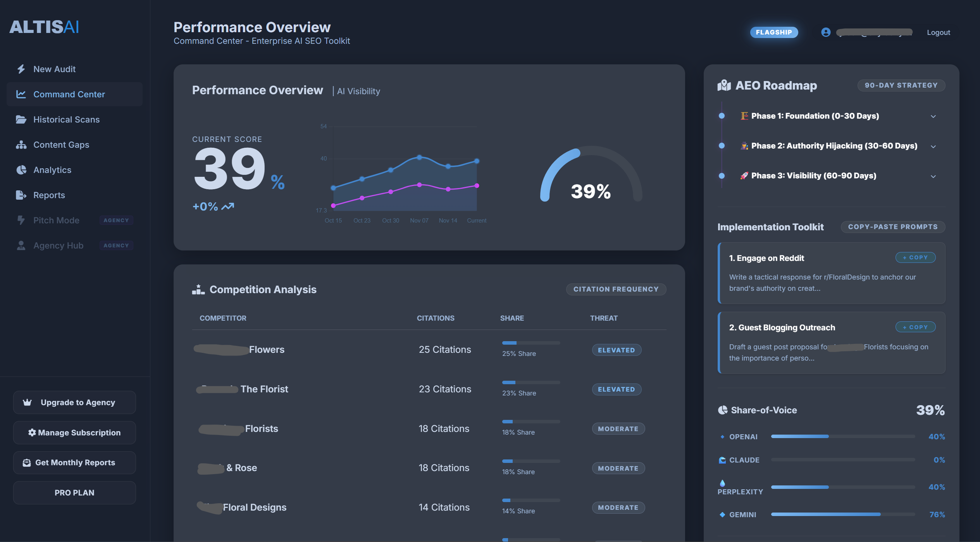Click MODERATE badge in 14 Citations row
The width and height of the screenshot is (980, 542).
tap(618, 508)
